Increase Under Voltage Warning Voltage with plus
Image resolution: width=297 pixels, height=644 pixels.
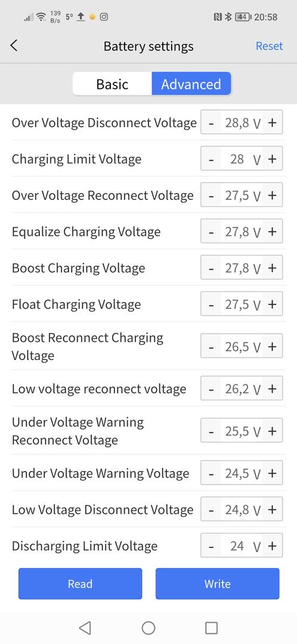click(x=273, y=473)
